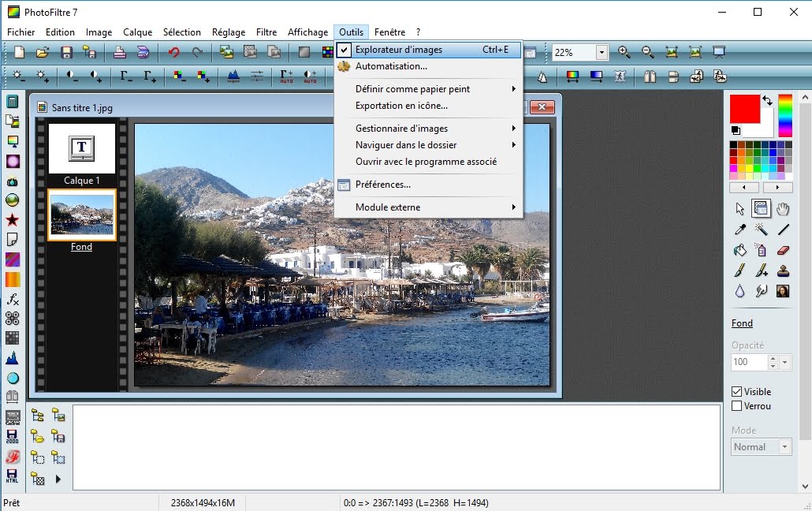The width and height of the screenshot is (812, 511).
Task: Uncheck the Visible layer checkbox
Action: coord(737,392)
